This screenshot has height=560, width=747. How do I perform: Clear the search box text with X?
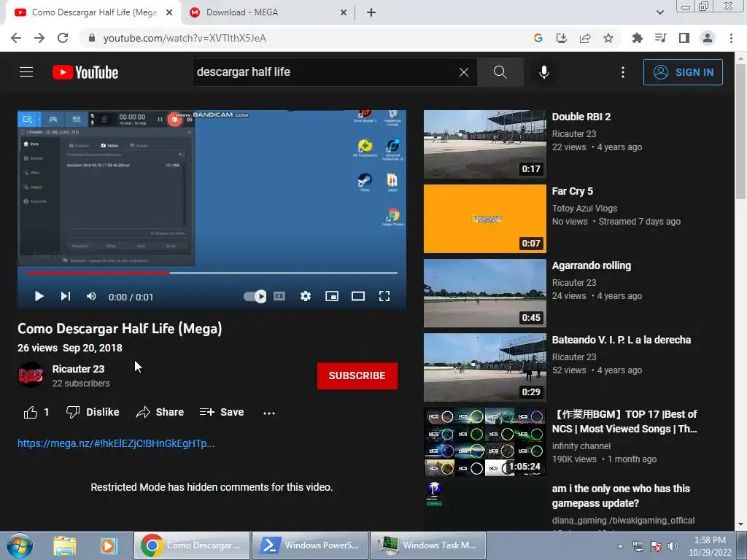pos(463,72)
